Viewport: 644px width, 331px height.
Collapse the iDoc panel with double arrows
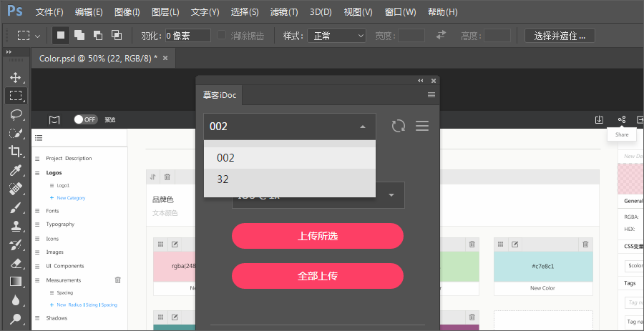(421, 80)
